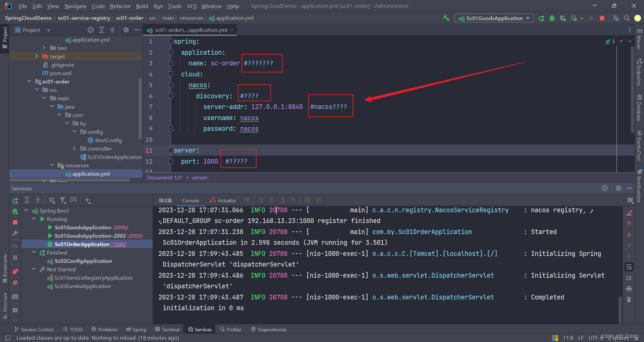Open the Version Control tool window
Screen dimensions: 644x342
click(x=34, y=330)
